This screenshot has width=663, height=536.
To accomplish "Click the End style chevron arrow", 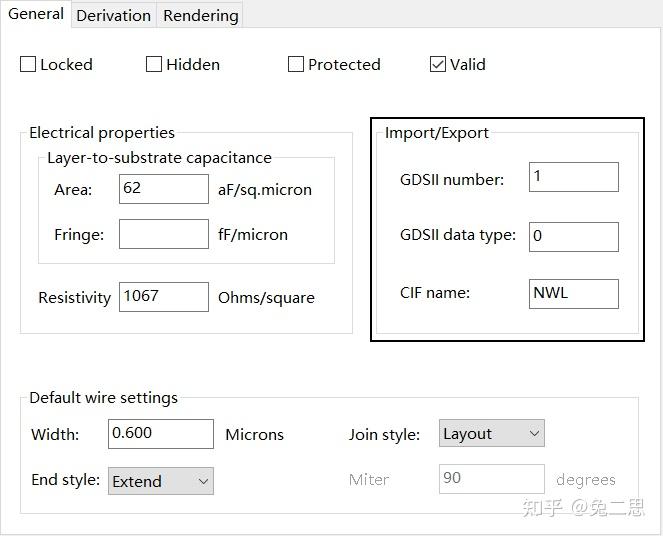I will pos(203,481).
